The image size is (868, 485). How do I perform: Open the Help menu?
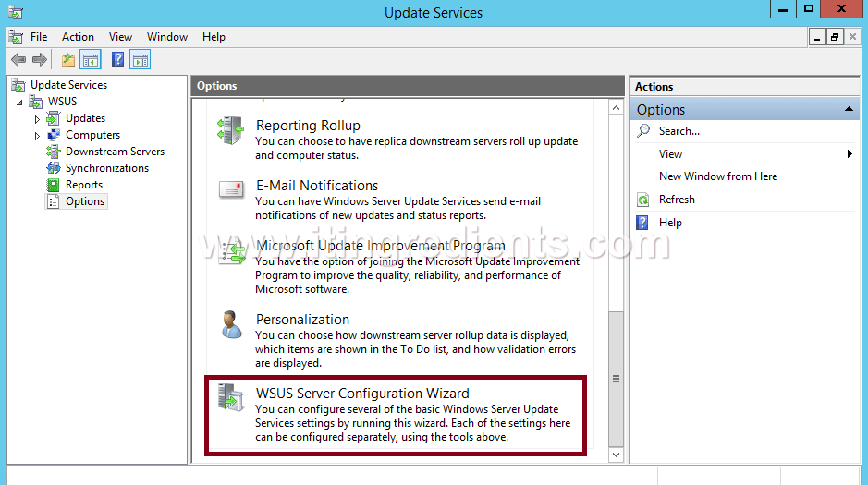pyautogui.click(x=214, y=37)
